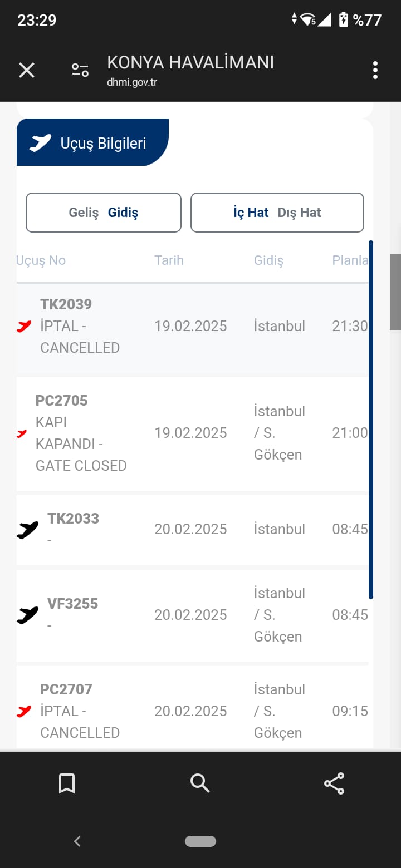
Task: Open the three-dot overflow menu
Action: [375, 71]
